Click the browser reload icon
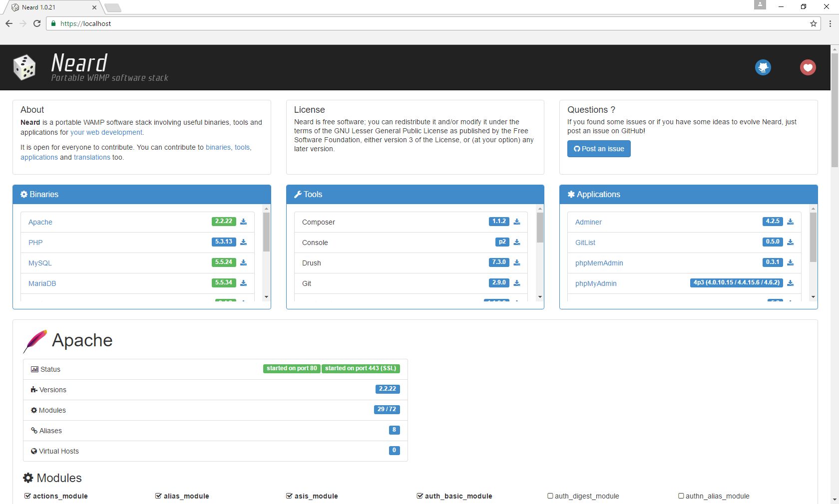The image size is (839, 504). pyautogui.click(x=36, y=23)
